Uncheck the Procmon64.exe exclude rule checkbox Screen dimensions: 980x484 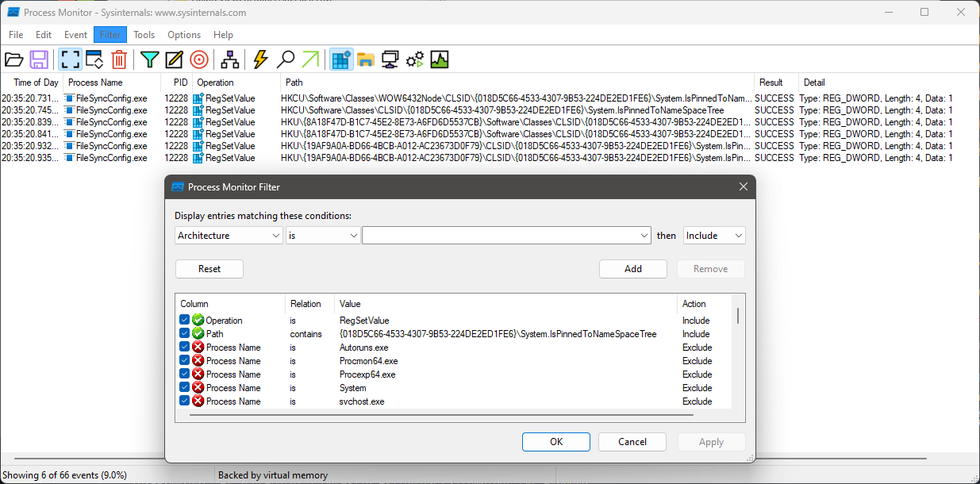[x=185, y=361]
